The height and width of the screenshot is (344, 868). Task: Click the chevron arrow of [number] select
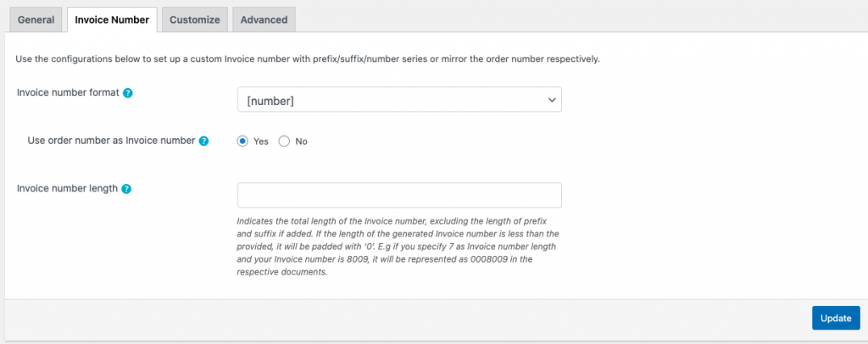(x=551, y=101)
